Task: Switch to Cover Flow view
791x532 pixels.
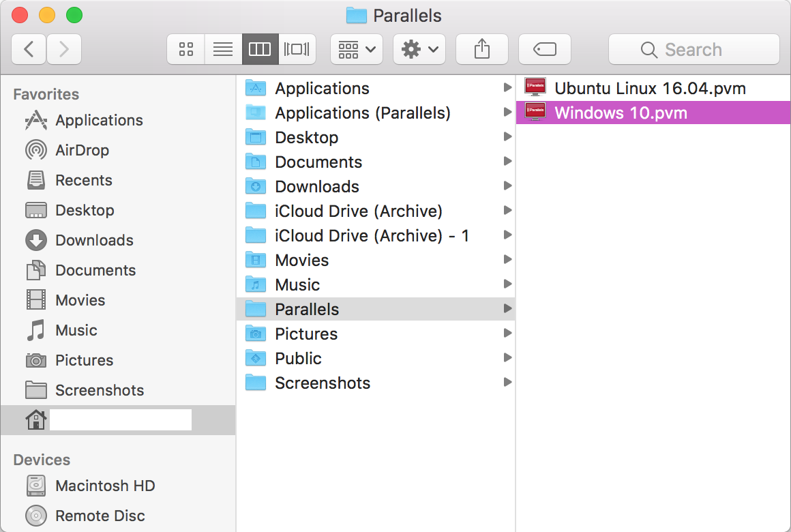Action: point(297,49)
